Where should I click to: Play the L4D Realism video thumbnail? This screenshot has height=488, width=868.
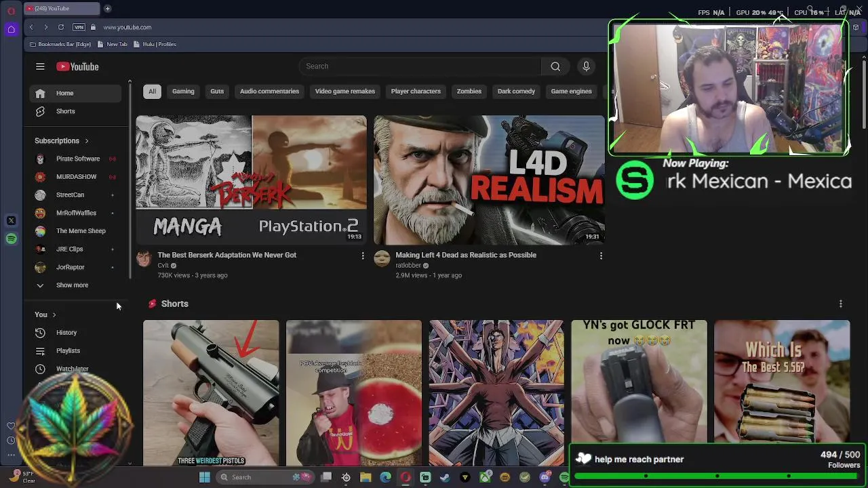pyautogui.click(x=489, y=180)
